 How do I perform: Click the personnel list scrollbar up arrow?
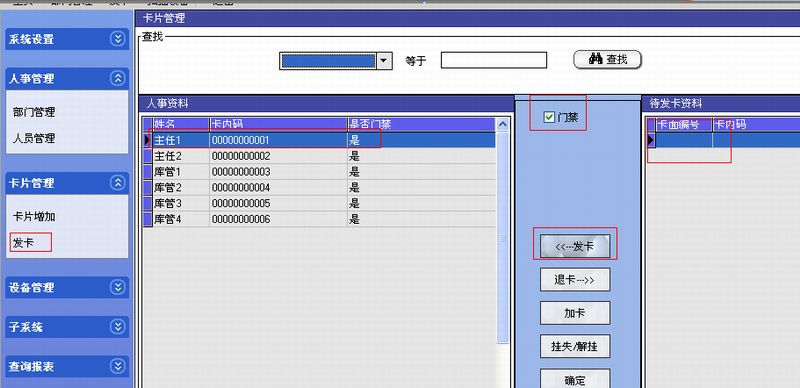[503, 125]
